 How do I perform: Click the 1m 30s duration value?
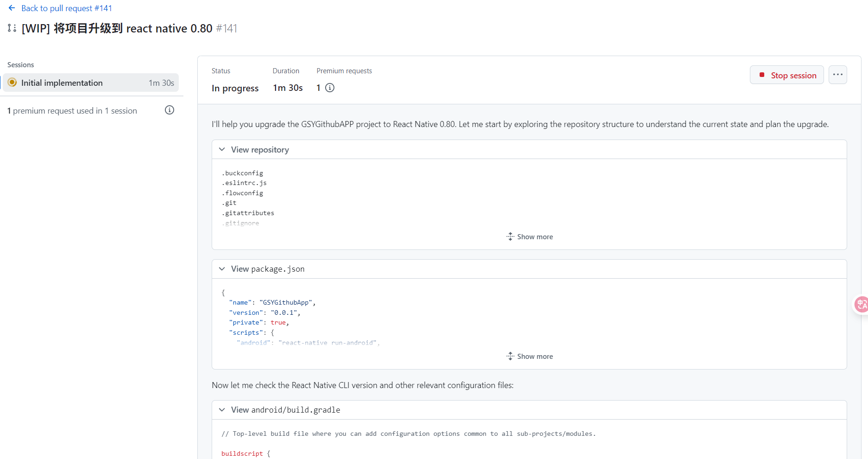pos(288,88)
